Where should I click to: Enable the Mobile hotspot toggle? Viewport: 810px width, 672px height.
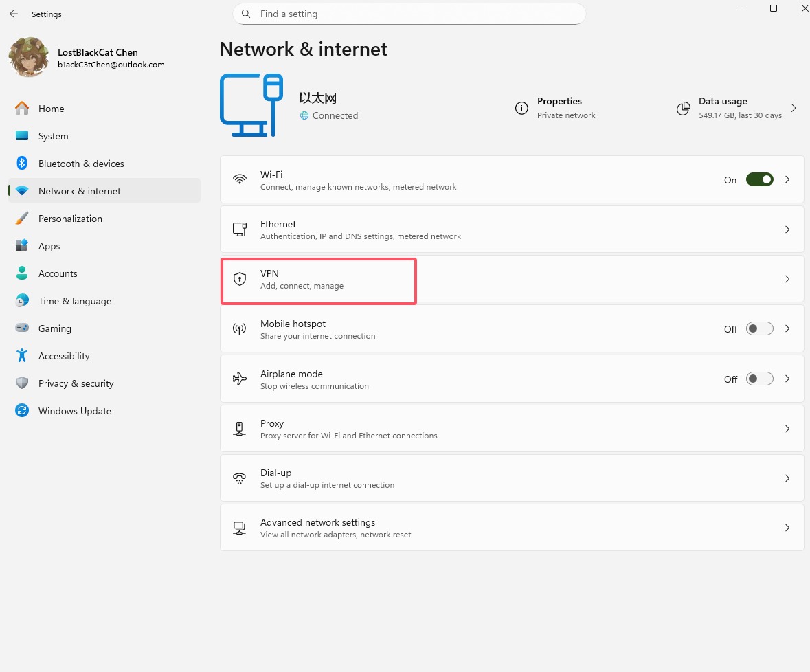pyautogui.click(x=759, y=329)
